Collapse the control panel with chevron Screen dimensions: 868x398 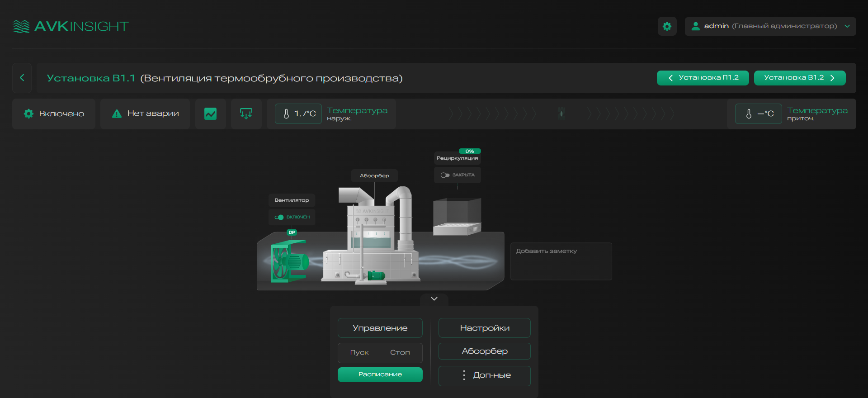pyautogui.click(x=434, y=299)
